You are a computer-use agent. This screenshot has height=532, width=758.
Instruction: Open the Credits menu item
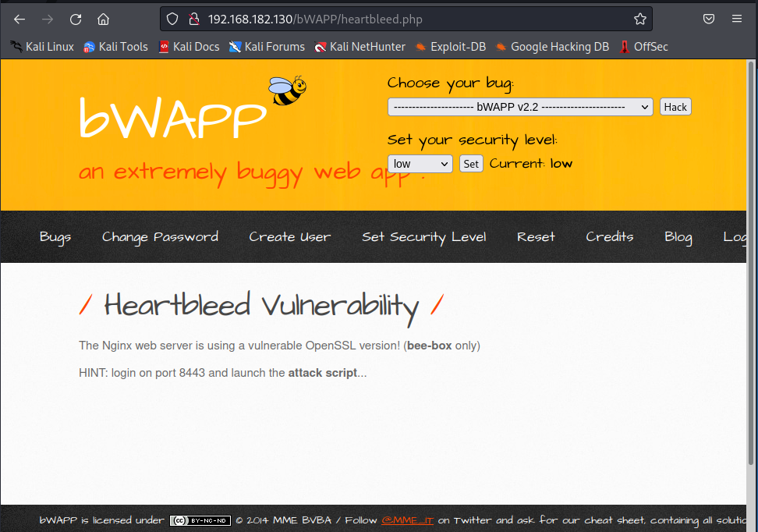[610, 237]
